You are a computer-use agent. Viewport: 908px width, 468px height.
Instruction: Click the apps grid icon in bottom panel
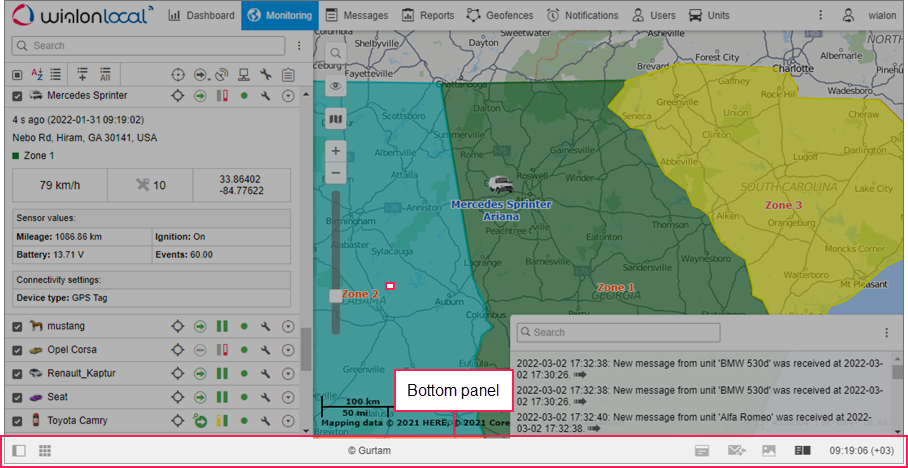pyautogui.click(x=45, y=451)
